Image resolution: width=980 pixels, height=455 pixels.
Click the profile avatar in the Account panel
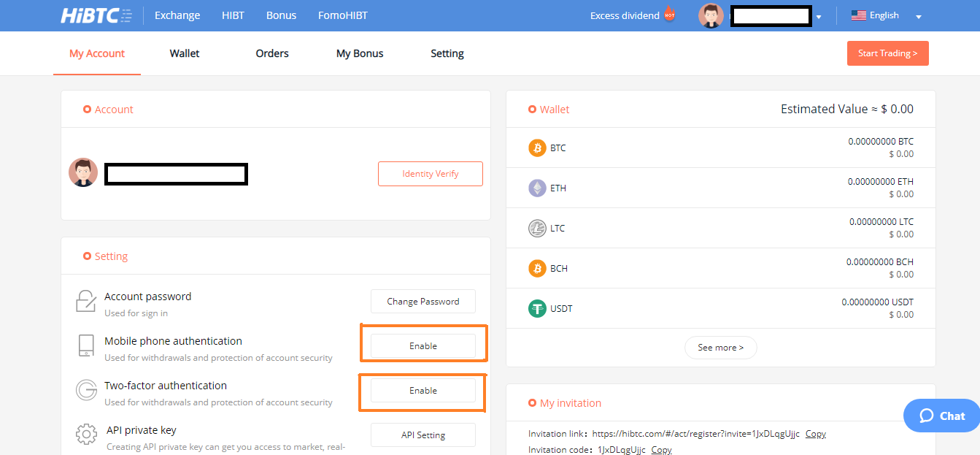point(83,172)
